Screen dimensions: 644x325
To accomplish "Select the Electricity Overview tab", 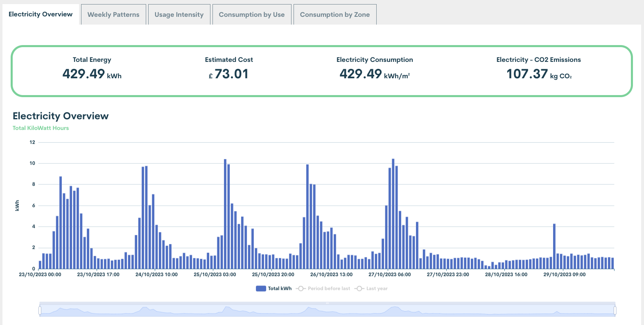I will [41, 14].
